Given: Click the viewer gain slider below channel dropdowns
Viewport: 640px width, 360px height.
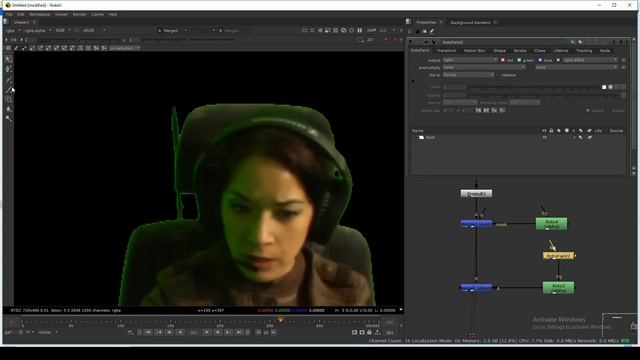Looking at the screenshot, I should tap(78, 40).
